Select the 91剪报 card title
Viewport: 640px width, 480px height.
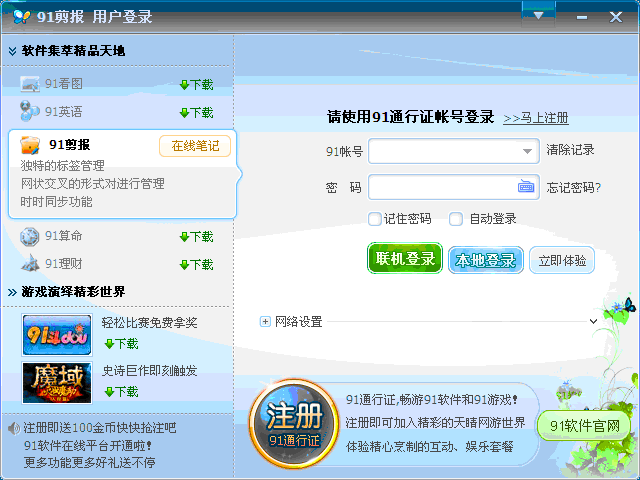69,144
